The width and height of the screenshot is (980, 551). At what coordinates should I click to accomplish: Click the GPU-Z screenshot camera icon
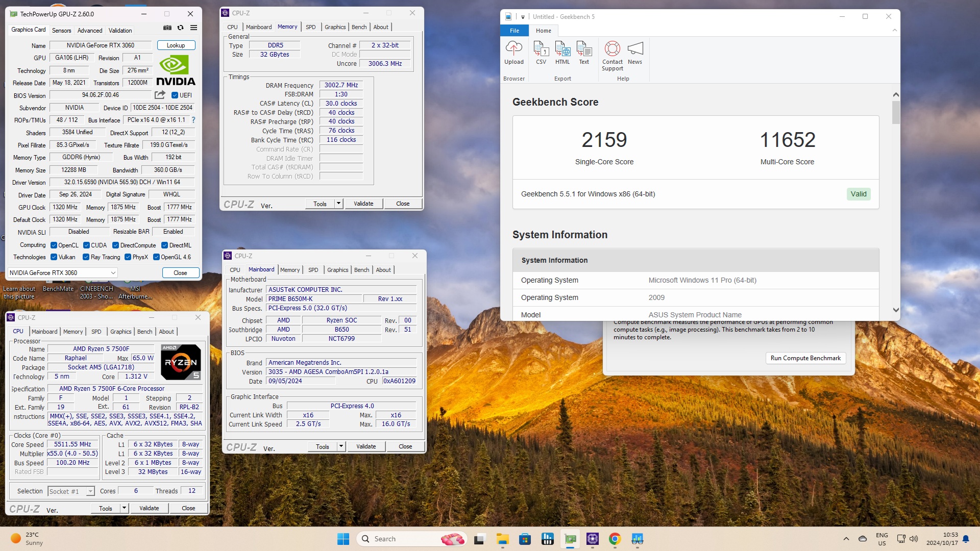click(167, 28)
